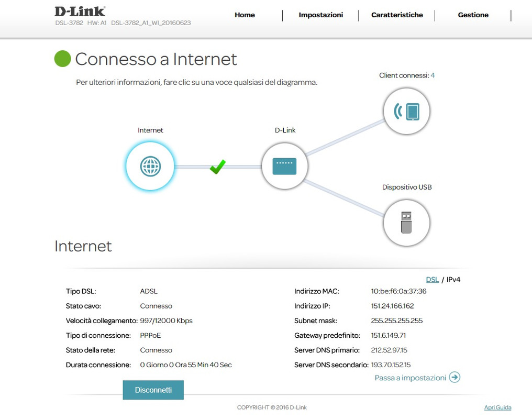Click the arrow icon beside Passa a impostazioni
This screenshot has height=419, width=532.
(x=455, y=377)
